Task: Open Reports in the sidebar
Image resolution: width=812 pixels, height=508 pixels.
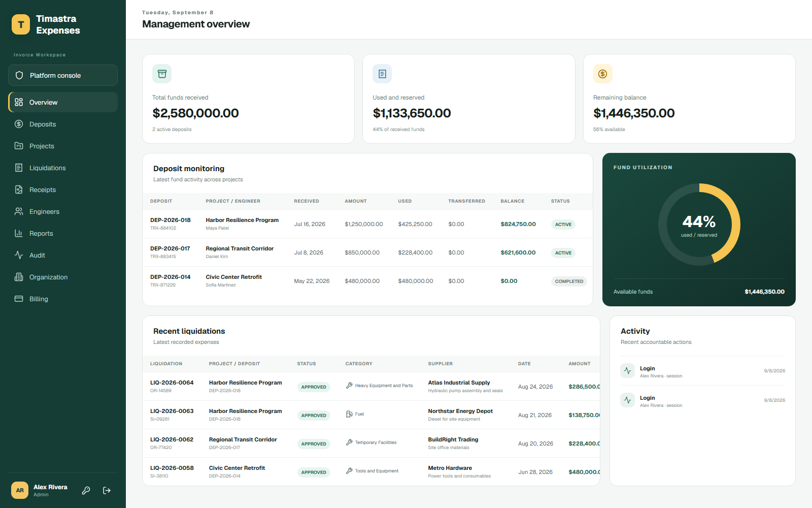Action: (x=63, y=233)
